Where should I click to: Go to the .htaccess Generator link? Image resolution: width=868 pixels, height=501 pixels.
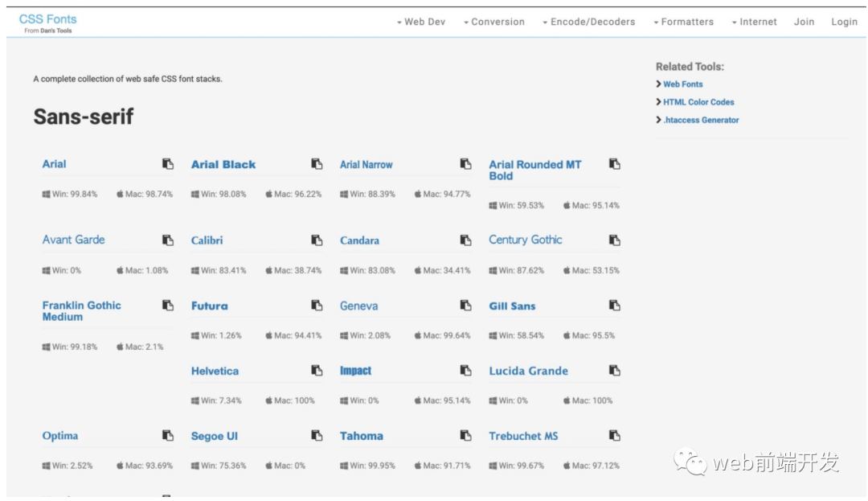pyautogui.click(x=700, y=120)
